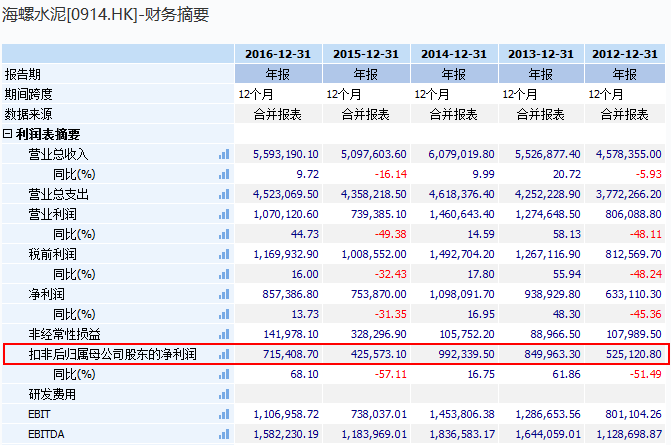The height and width of the screenshot is (445, 671).
Task: Open chart icon for EBIT row
Action: [x=224, y=414]
